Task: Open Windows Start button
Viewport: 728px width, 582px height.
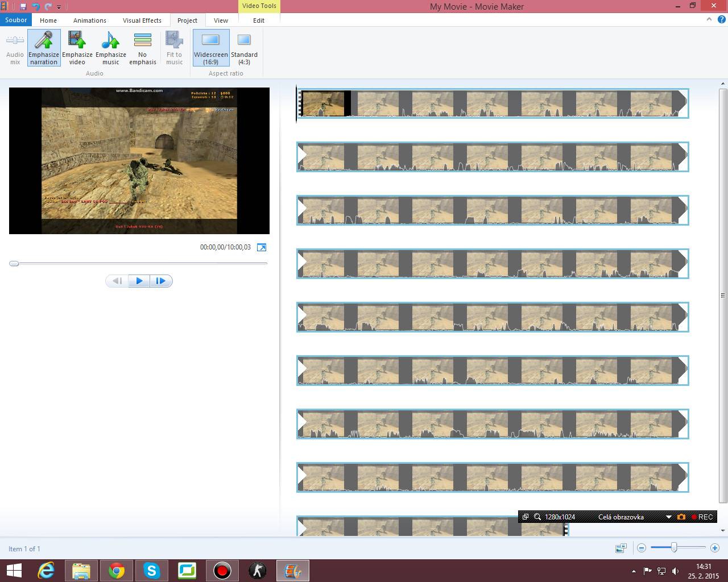Action: [x=14, y=571]
